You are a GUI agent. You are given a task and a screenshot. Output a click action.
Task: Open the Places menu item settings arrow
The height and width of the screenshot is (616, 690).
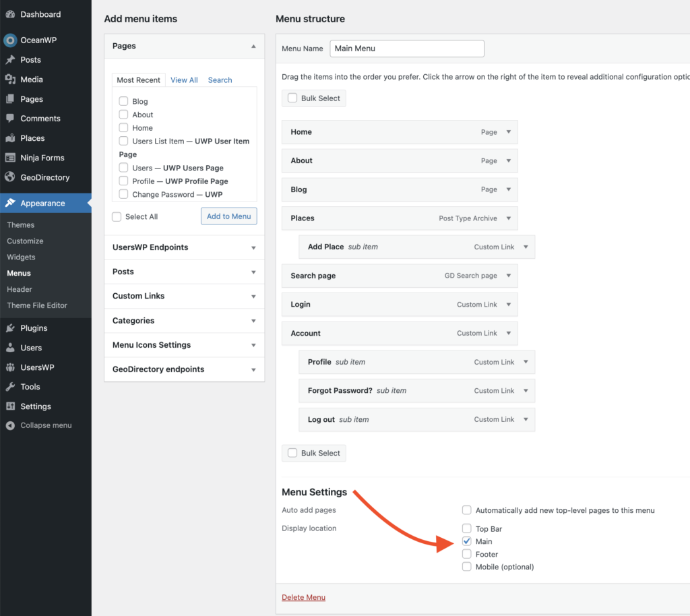[509, 218]
